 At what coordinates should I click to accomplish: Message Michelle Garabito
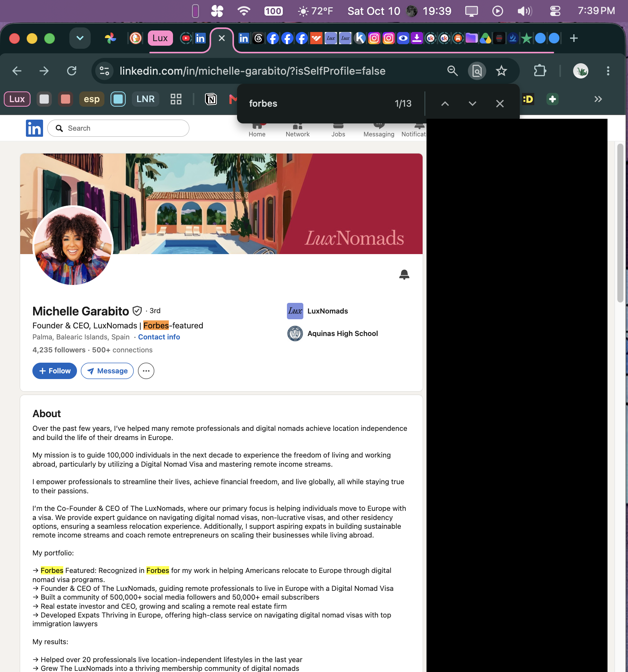click(x=107, y=371)
